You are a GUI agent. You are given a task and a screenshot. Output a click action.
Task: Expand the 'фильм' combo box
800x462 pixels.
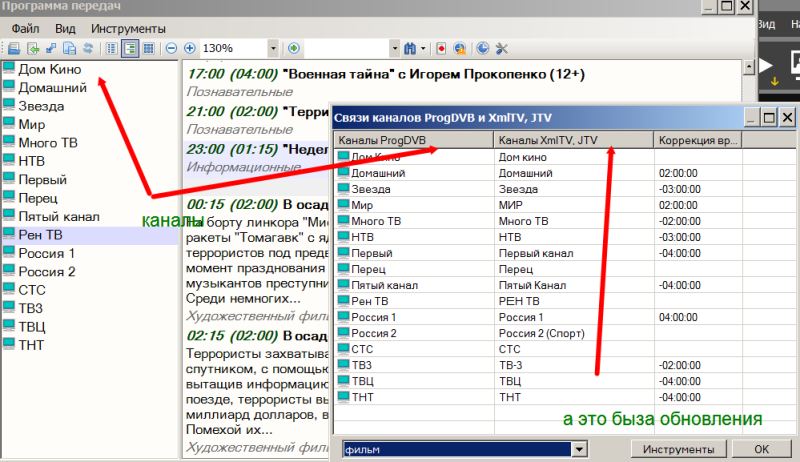tap(578, 450)
